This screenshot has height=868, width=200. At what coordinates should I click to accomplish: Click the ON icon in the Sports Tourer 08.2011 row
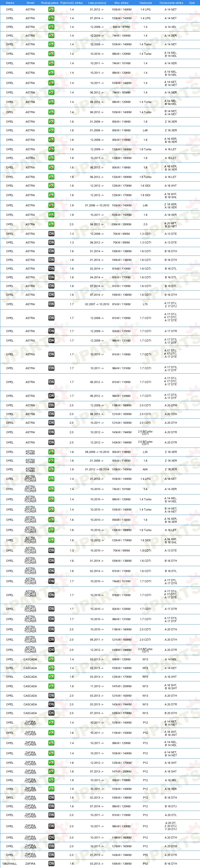(51, 640)
